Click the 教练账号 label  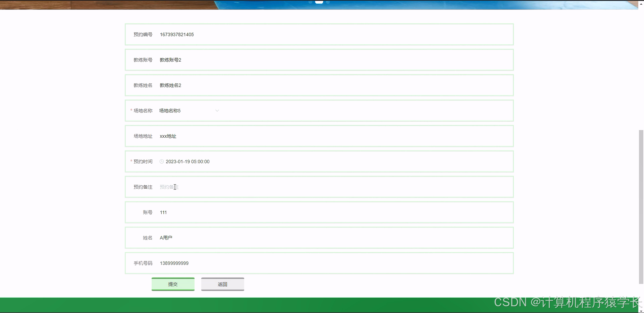(143, 60)
